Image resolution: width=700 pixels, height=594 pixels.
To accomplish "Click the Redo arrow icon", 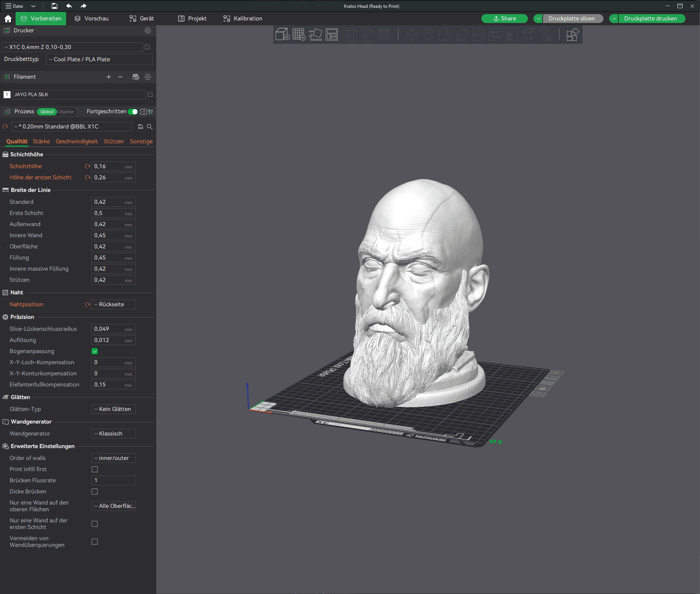I will tap(83, 6).
